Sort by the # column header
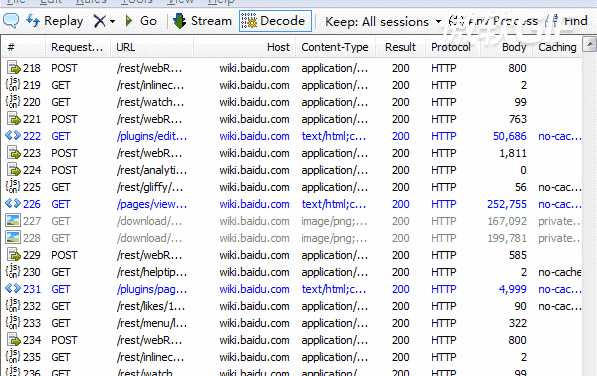The height and width of the screenshot is (376, 597). [x=24, y=47]
